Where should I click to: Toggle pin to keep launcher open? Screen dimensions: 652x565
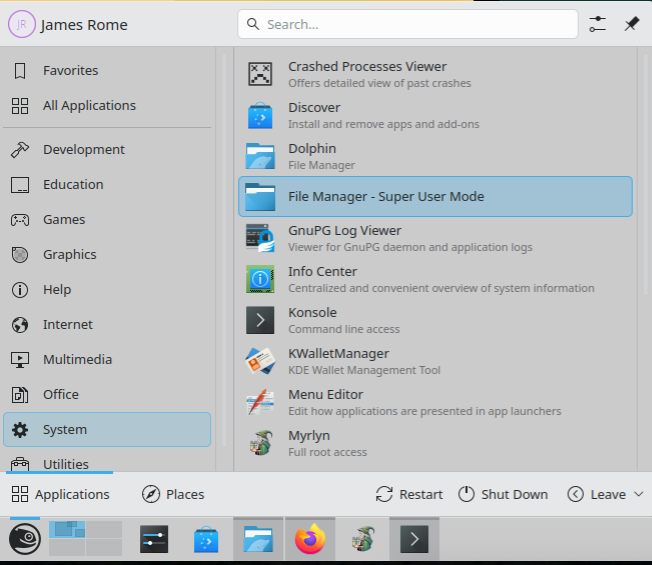point(631,24)
